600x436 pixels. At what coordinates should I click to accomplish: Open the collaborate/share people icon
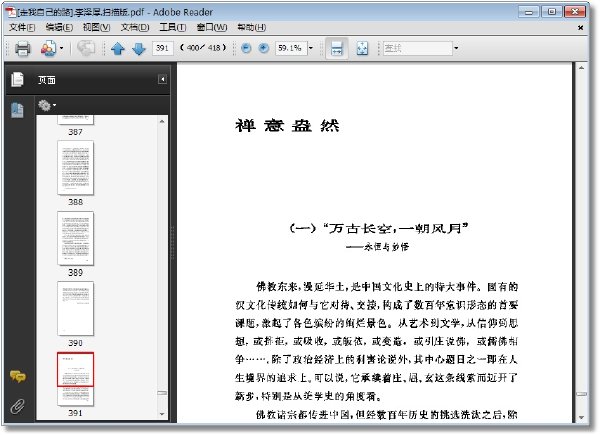point(48,49)
